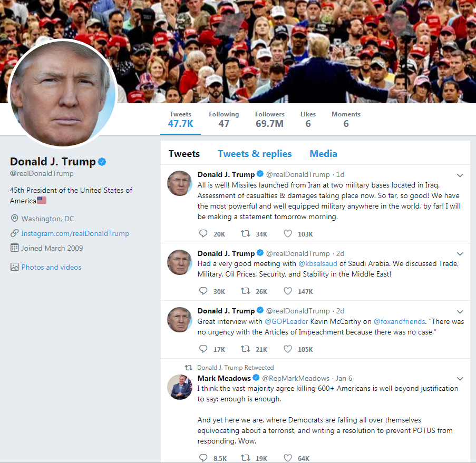Retweet the Mark Meadows tweet
Viewport: 476px width, 463px height.
(245, 458)
